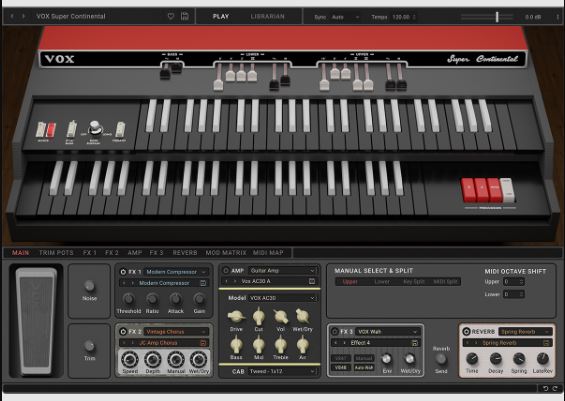Select the Upper manual
The width and height of the screenshot is (565, 401).
coord(350,282)
